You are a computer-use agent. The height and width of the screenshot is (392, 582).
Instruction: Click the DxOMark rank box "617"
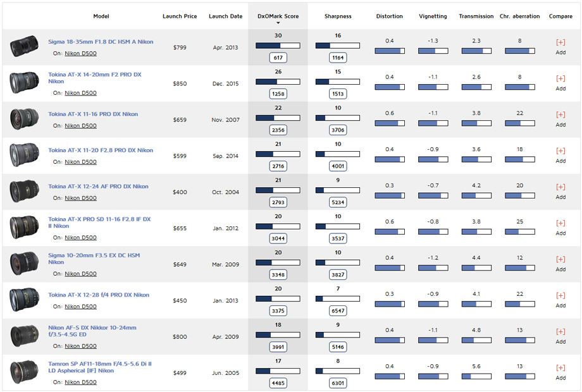(x=278, y=58)
